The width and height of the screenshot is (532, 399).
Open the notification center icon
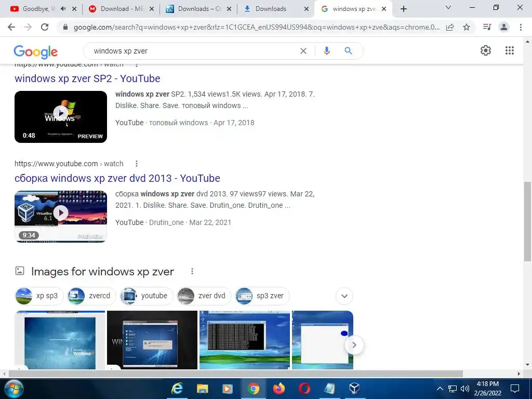(515, 389)
